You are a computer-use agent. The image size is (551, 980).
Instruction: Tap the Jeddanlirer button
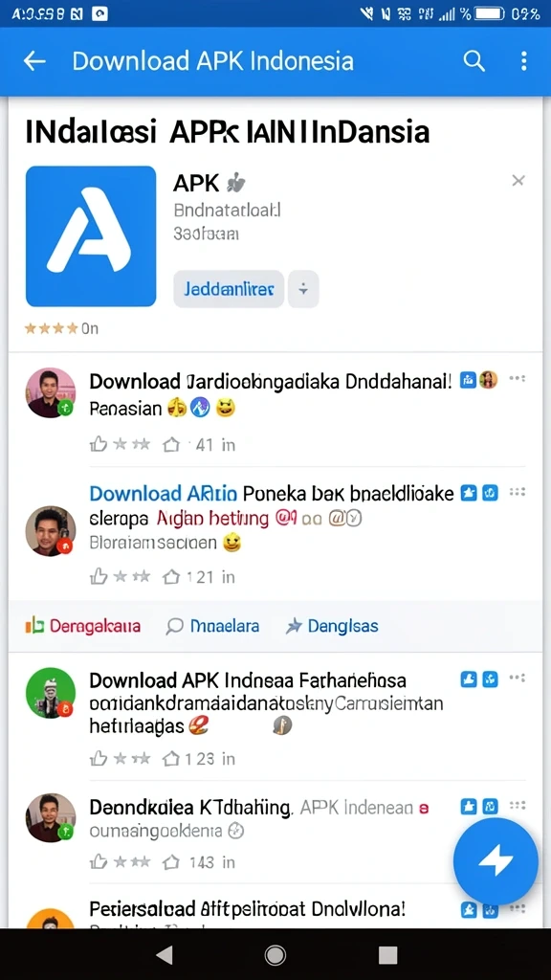229,289
